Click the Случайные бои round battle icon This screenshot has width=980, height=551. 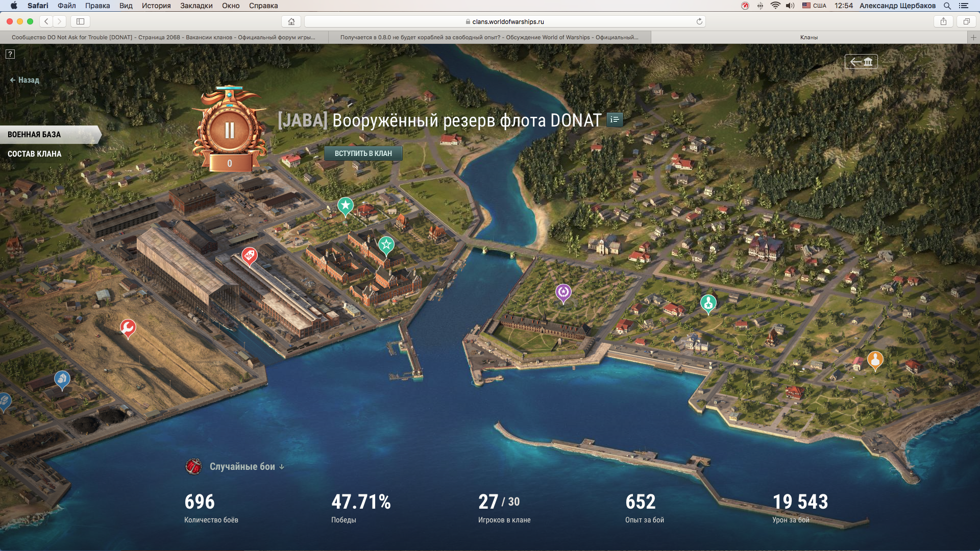193,466
